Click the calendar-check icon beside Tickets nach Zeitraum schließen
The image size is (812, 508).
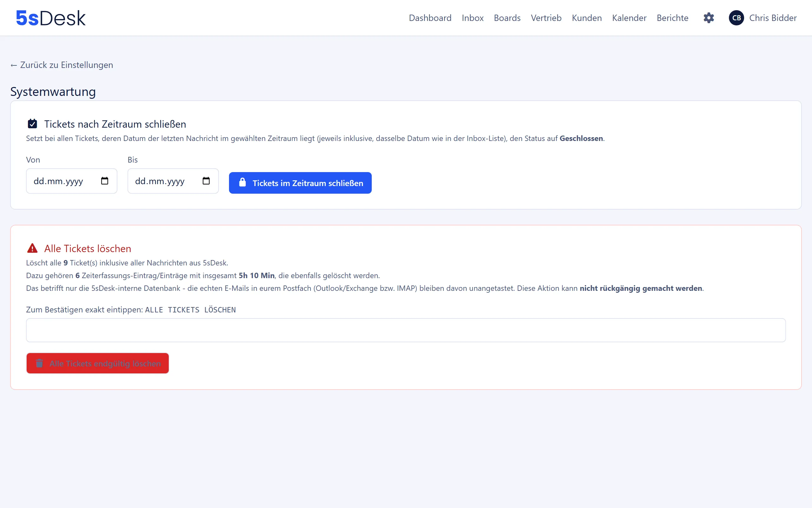(32, 124)
